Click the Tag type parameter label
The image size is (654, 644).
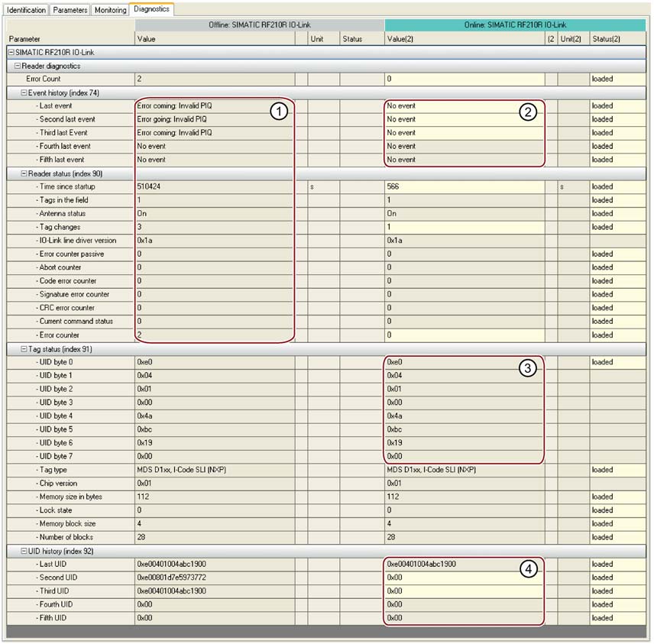53,470
